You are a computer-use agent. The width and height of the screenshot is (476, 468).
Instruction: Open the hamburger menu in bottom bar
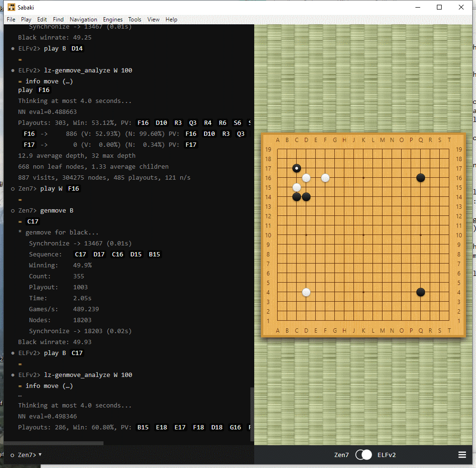pos(462,455)
